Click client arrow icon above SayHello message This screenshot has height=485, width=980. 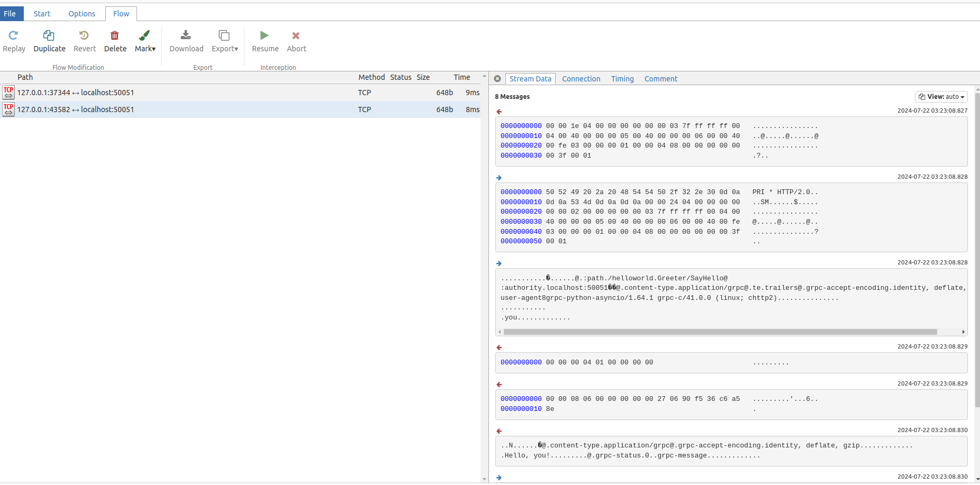click(499, 263)
